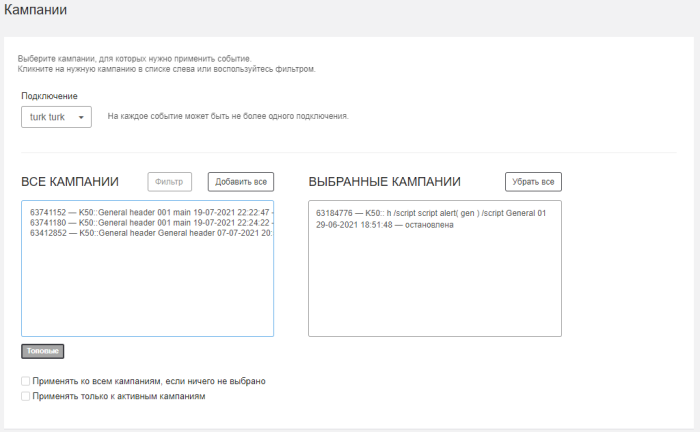700x432 pixels.
Task: Click the label text "Применять только к активным кампаниям"
Action: tap(118, 397)
